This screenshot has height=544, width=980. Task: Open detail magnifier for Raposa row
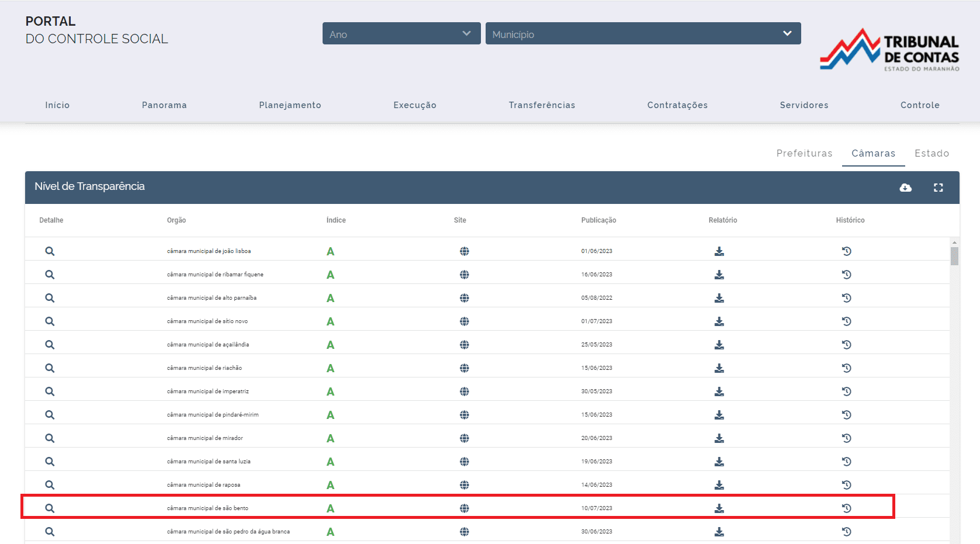(x=50, y=485)
